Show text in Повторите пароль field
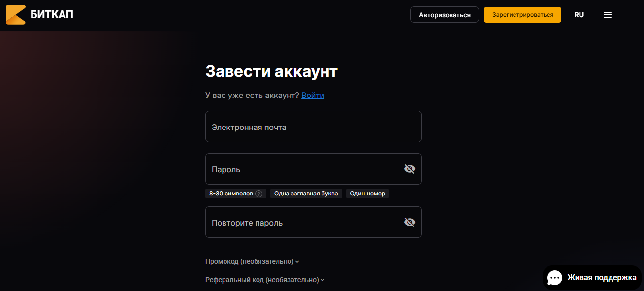The height and width of the screenshot is (291, 644). tap(410, 222)
